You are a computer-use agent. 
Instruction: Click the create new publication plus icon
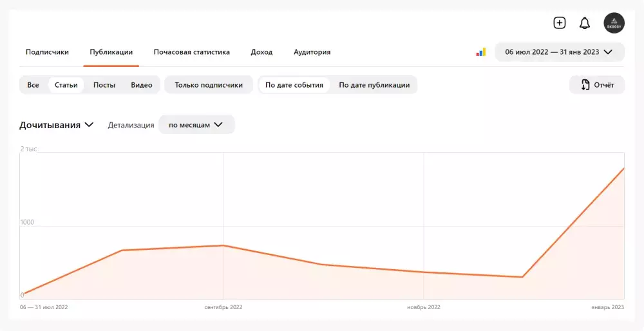click(560, 23)
